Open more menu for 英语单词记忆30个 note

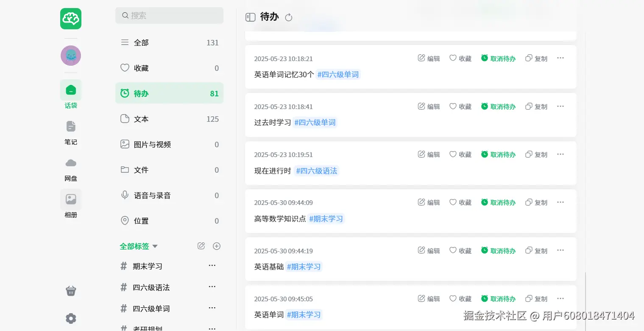560,58
